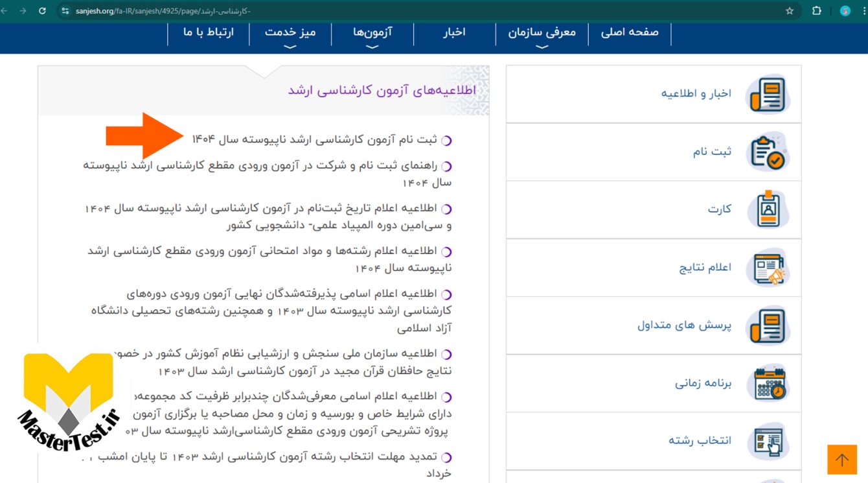The image size is (868, 483).
Task: Expand the معرفی سازمان menu
Action: [542, 32]
